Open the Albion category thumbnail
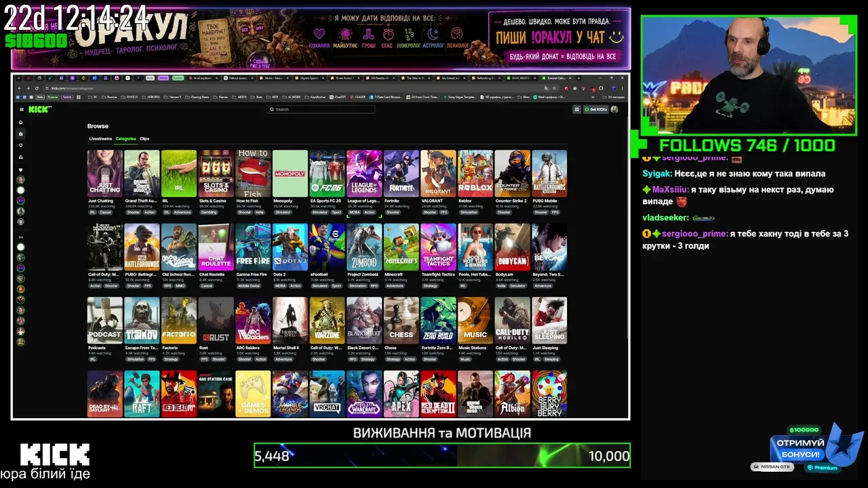 tap(512, 394)
